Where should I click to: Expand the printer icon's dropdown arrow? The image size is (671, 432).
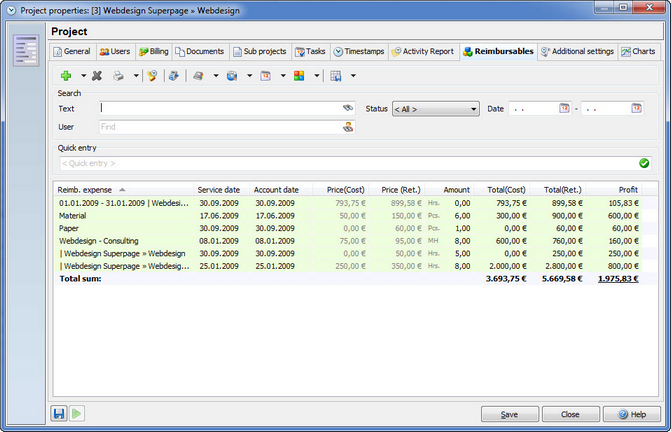[x=136, y=76]
